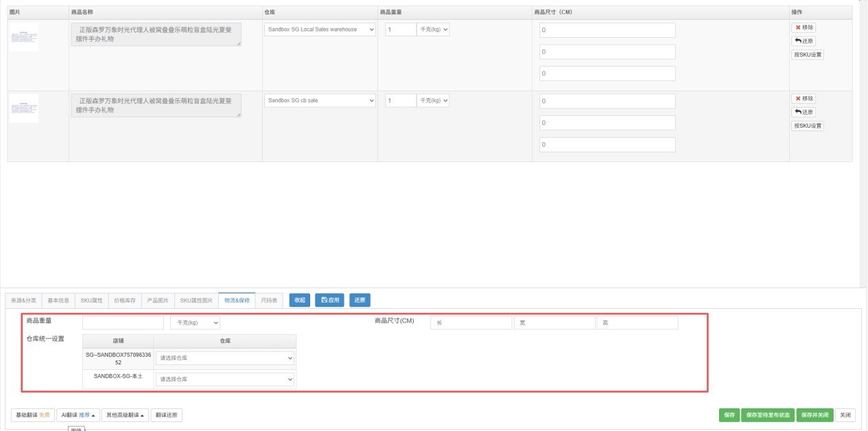This screenshot has height=431, width=868.
Task: Click the green 保存并关闭 button
Action: (x=814, y=415)
